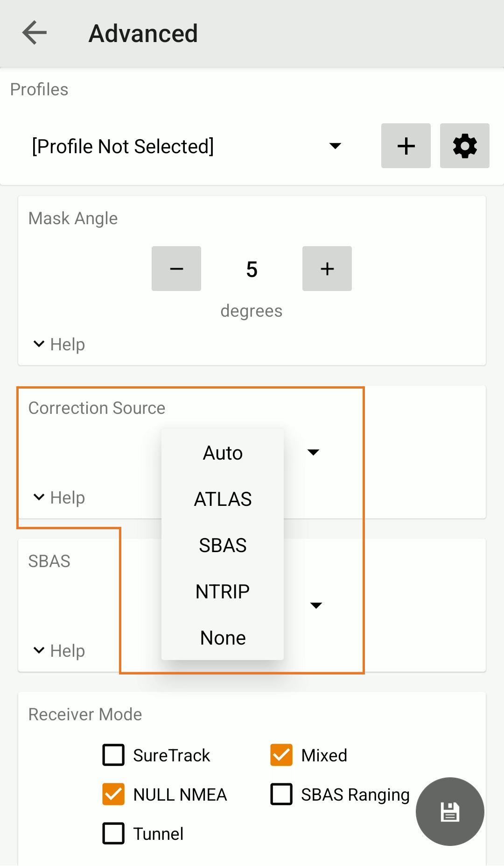Tap the back arrow icon
This screenshot has height=866, width=504.
pos(35,33)
